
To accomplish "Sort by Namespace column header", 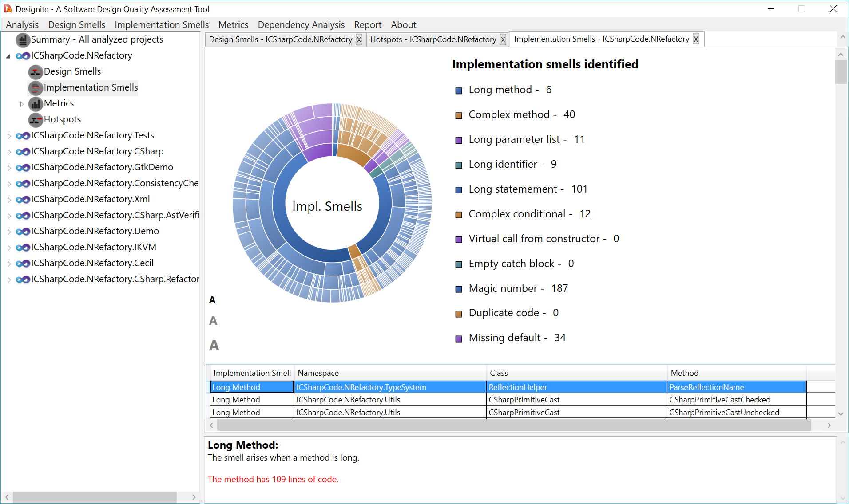I will [x=390, y=373].
